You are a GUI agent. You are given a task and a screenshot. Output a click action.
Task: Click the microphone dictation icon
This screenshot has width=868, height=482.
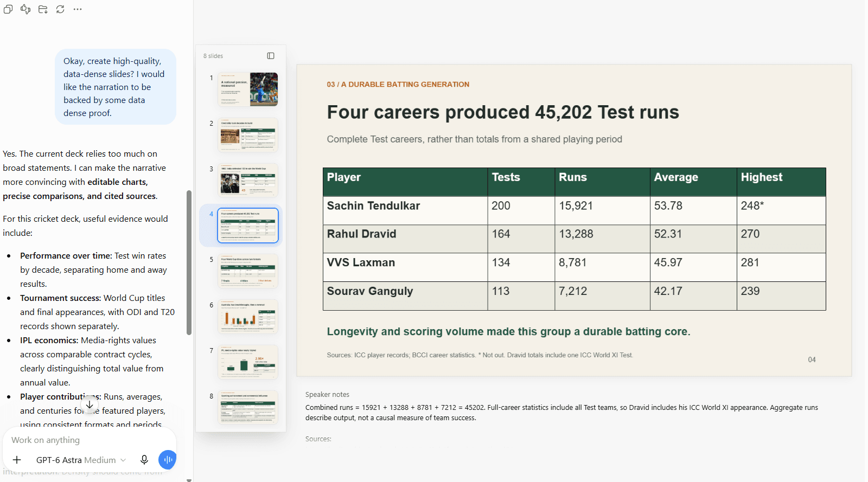(x=144, y=460)
